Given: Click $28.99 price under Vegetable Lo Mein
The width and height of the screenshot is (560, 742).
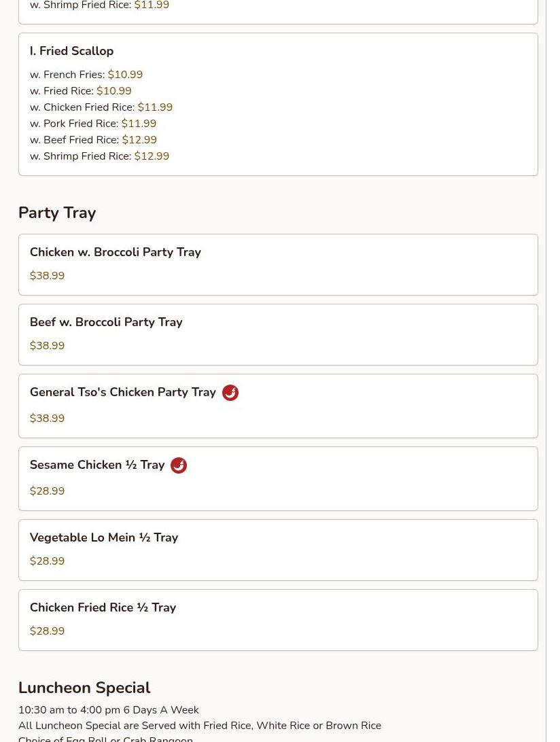Looking at the screenshot, I should (x=47, y=561).
